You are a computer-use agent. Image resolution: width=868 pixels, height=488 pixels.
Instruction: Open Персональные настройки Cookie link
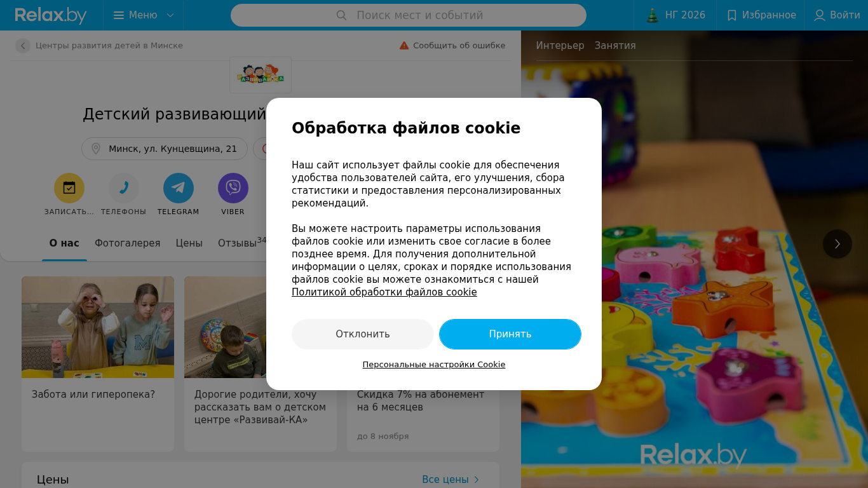[x=434, y=365]
